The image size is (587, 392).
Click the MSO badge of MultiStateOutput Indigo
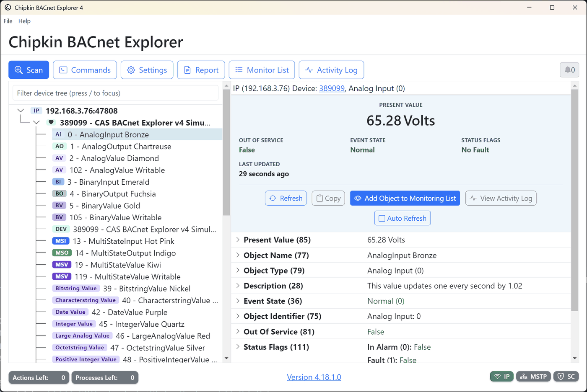(x=62, y=253)
